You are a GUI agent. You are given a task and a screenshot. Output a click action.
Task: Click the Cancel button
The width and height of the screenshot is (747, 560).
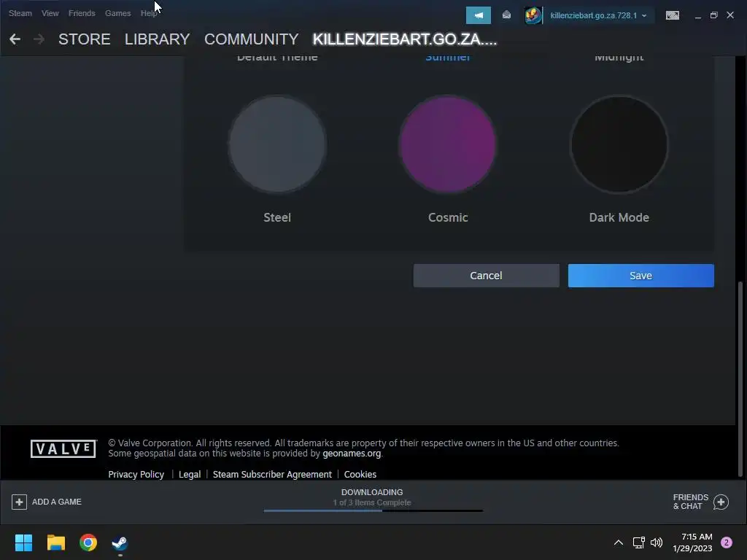[x=487, y=276]
